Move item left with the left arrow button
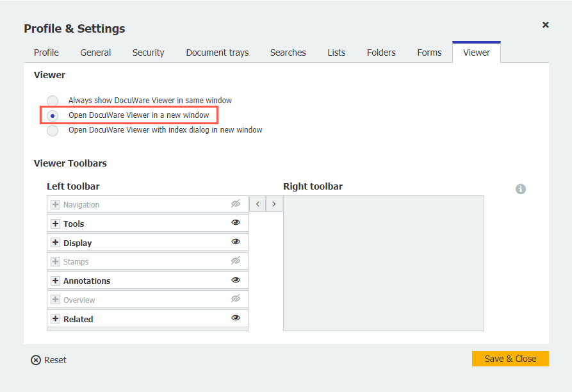 (x=257, y=204)
